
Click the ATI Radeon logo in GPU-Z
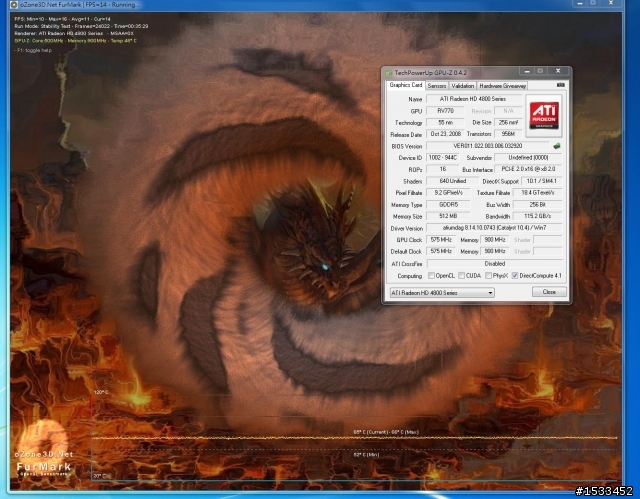tap(544, 116)
